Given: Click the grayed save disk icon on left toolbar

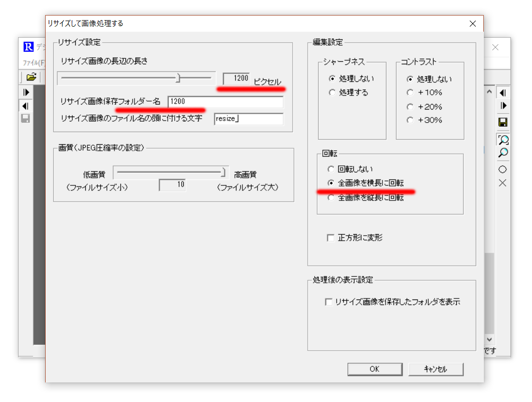Looking at the screenshot, I should click(26, 119).
